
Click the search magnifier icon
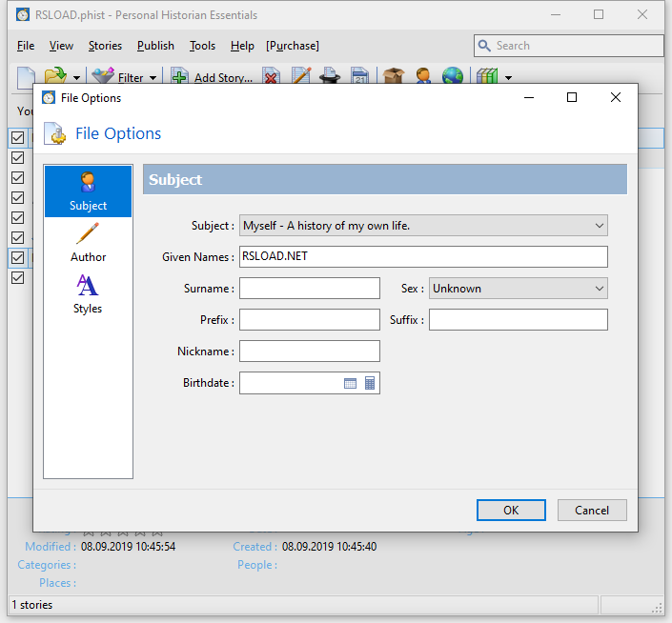tap(484, 46)
